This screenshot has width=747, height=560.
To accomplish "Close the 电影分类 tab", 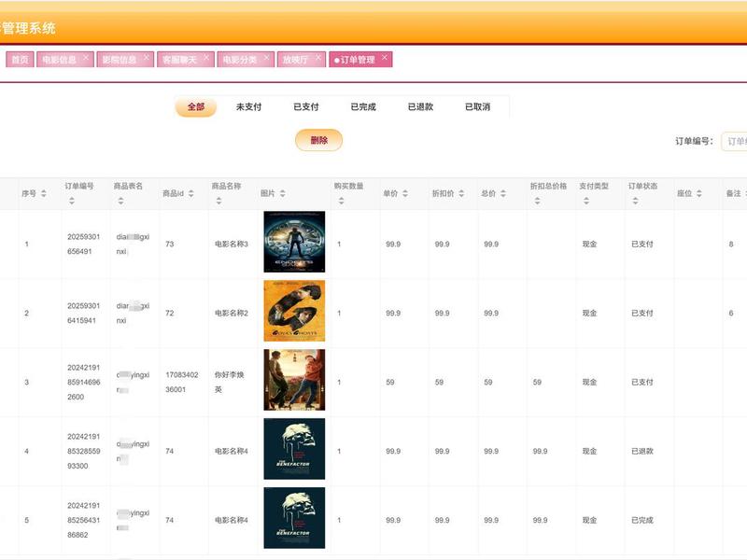I will (x=266, y=58).
